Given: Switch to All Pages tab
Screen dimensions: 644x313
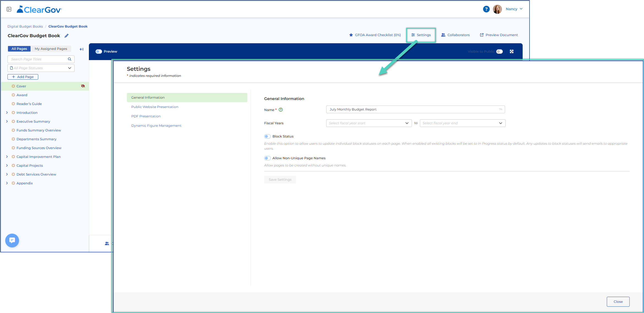Looking at the screenshot, I should pos(19,49).
